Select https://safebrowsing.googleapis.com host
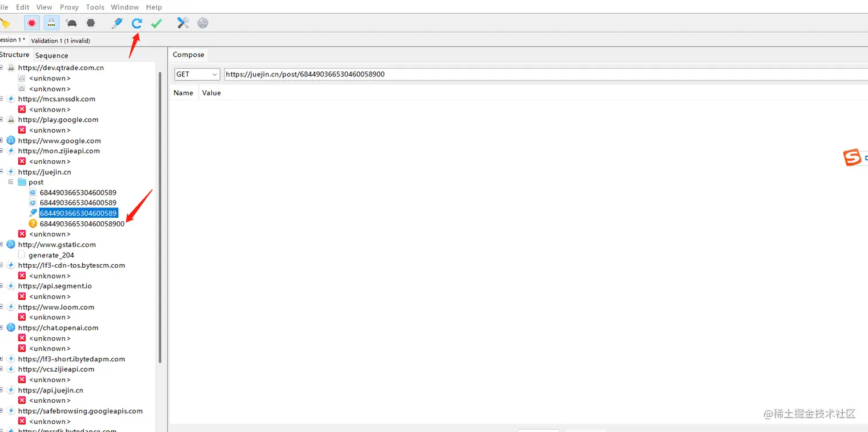 click(80, 411)
